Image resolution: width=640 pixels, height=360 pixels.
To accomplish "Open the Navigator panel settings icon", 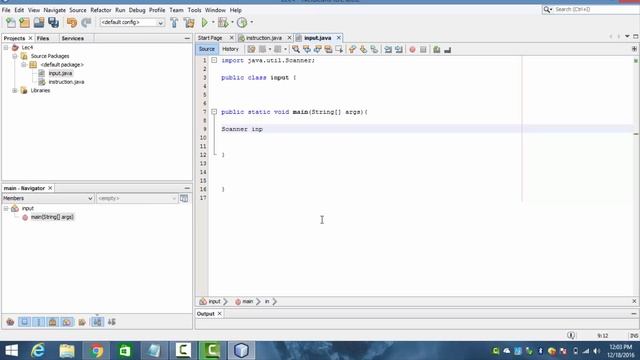I will coord(184,198).
